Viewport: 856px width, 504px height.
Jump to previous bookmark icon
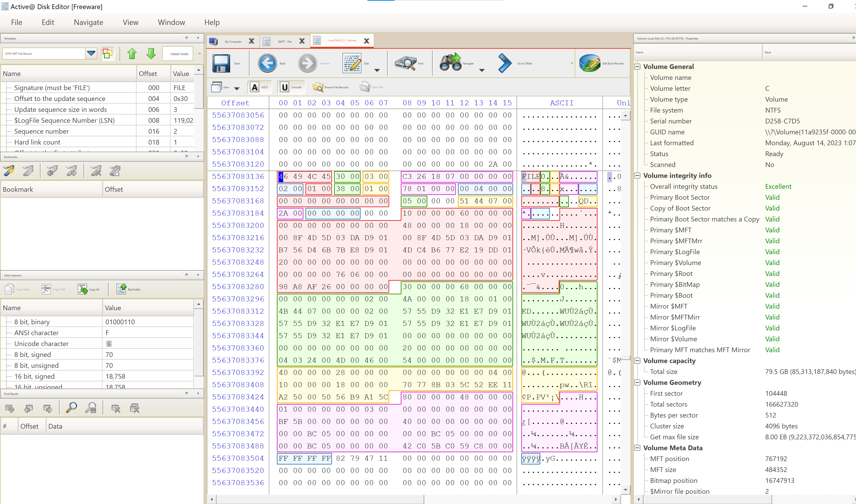point(52,170)
